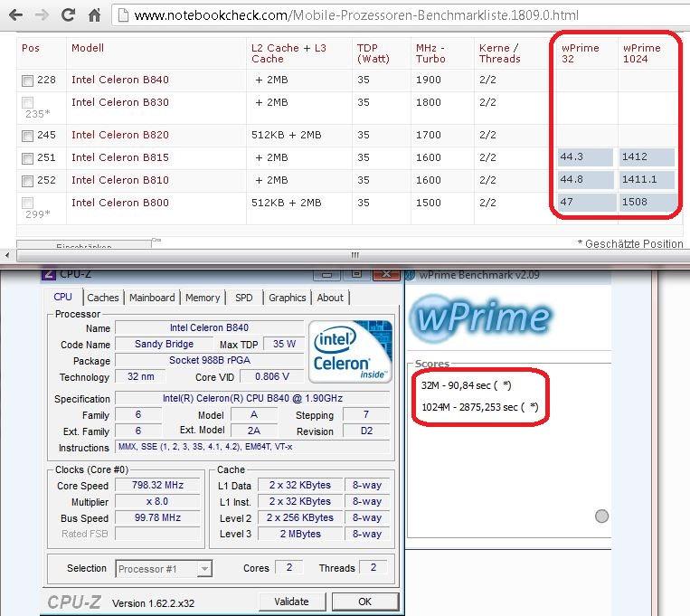Screen dimensions: 690x616
Task: Click wPrime 32 value 44.3
Action: (x=585, y=156)
